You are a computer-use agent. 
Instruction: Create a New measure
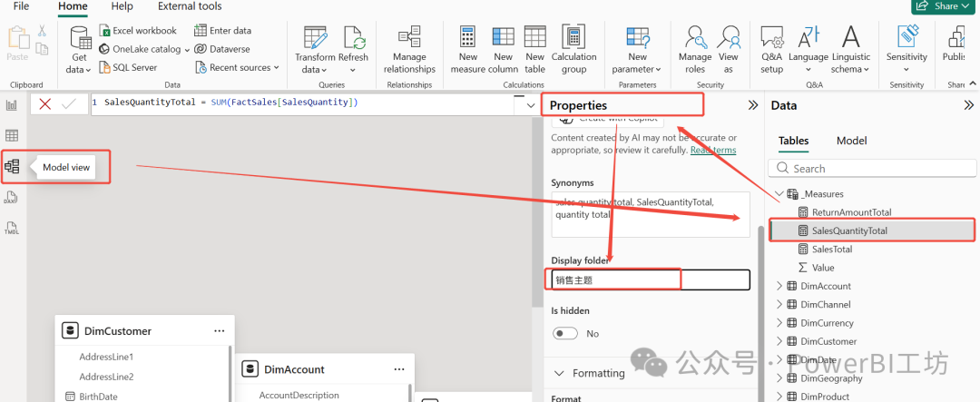467,50
